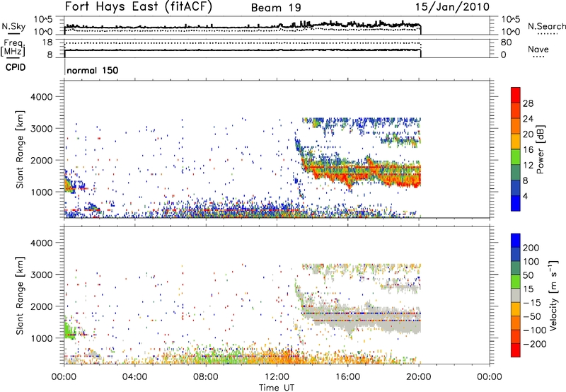Click the 'Fort Hays East (fitACF)' title
This screenshot has height=392, width=566.
click(x=139, y=7)
